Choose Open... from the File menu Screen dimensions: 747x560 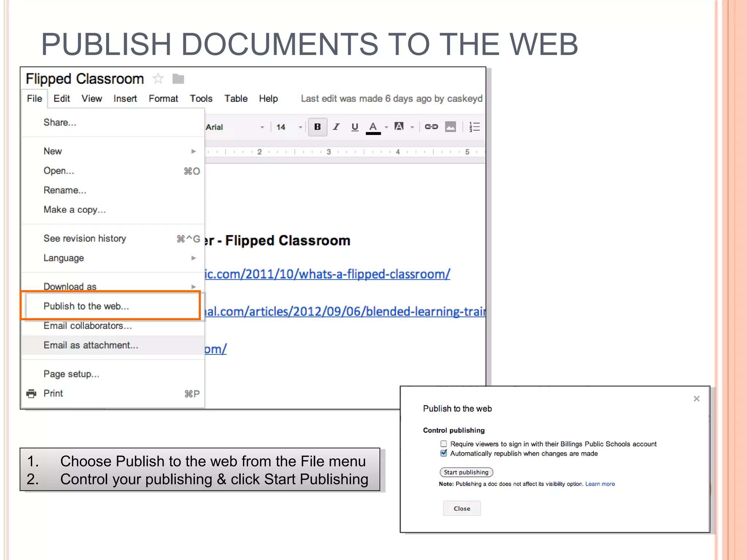113,171
